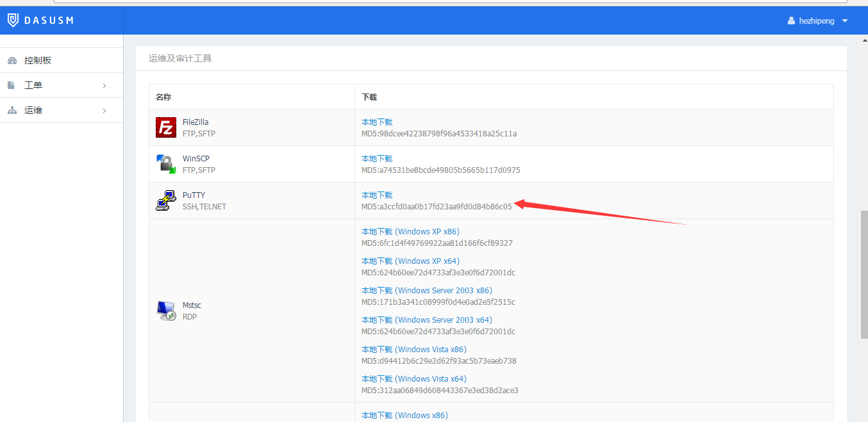Click the DASUSM shield logo icon

(13, 20)
